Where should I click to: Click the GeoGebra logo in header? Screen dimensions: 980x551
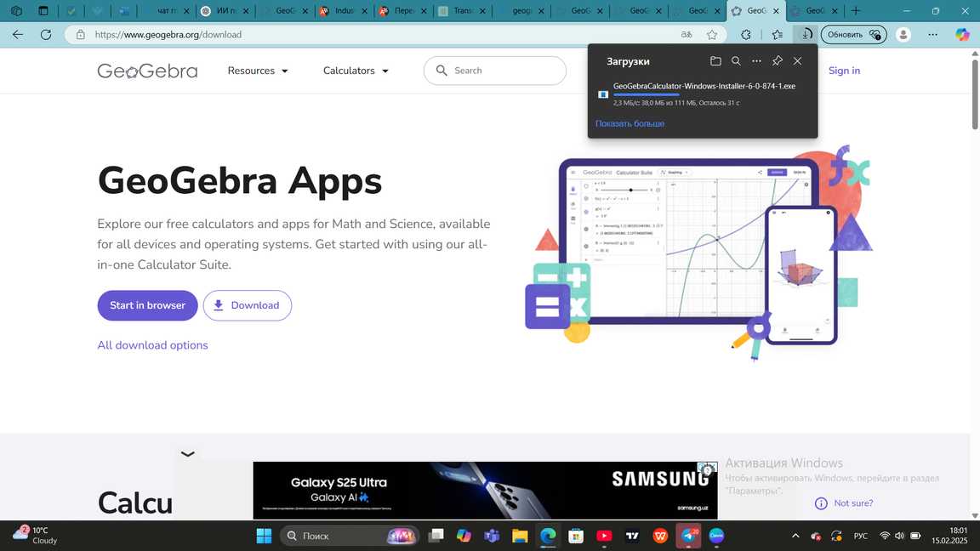(147, 71)
